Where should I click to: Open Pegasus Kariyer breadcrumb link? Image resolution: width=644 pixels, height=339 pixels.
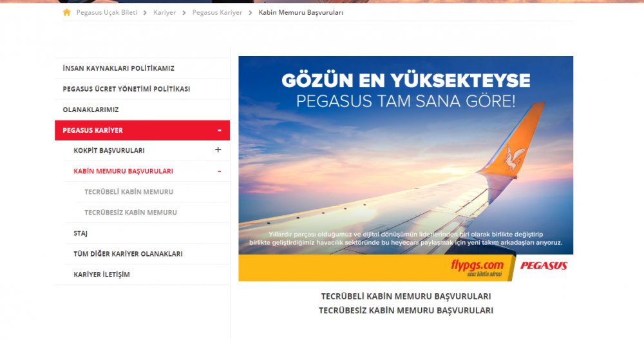(x=217, y=12)
